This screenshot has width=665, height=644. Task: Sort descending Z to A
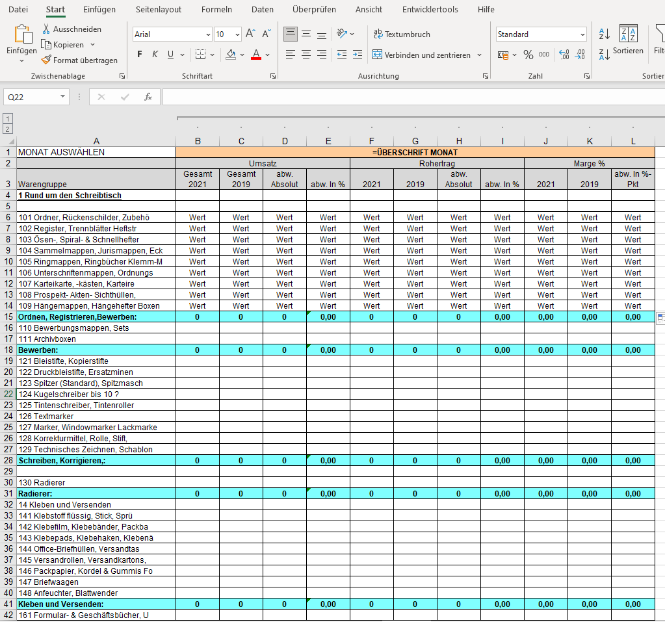point(605,55)
